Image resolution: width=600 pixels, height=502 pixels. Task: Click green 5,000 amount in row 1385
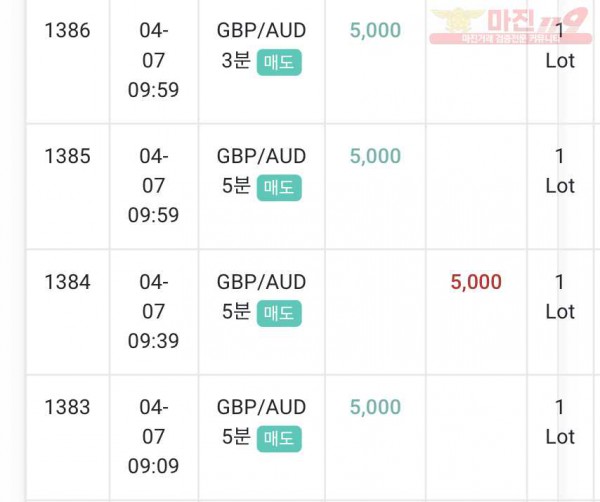[375, 156]
